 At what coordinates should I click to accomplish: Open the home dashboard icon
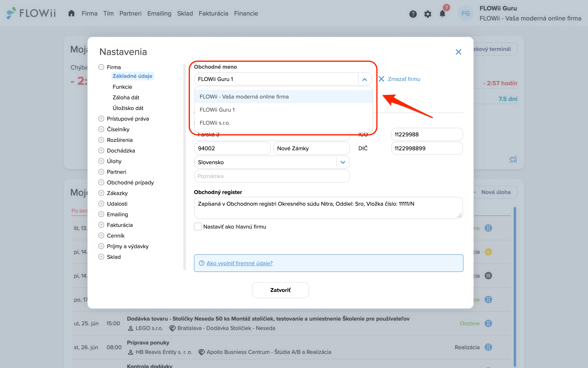click(71, 13)
